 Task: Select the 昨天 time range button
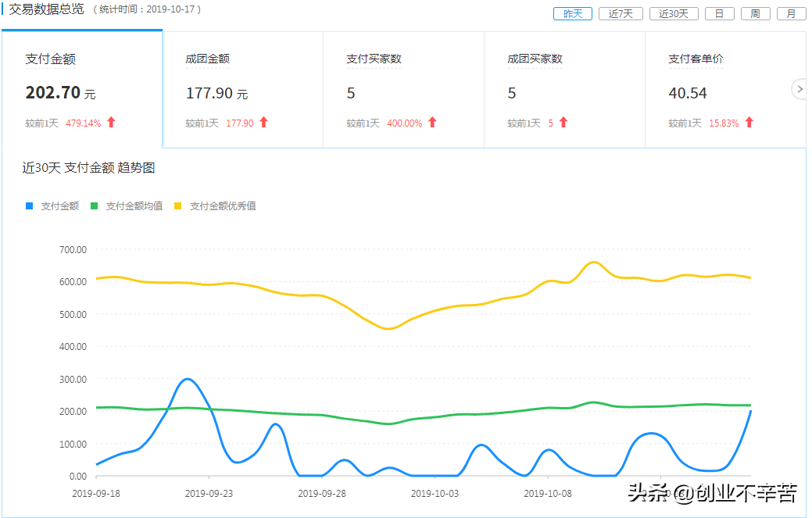(572, 14)
